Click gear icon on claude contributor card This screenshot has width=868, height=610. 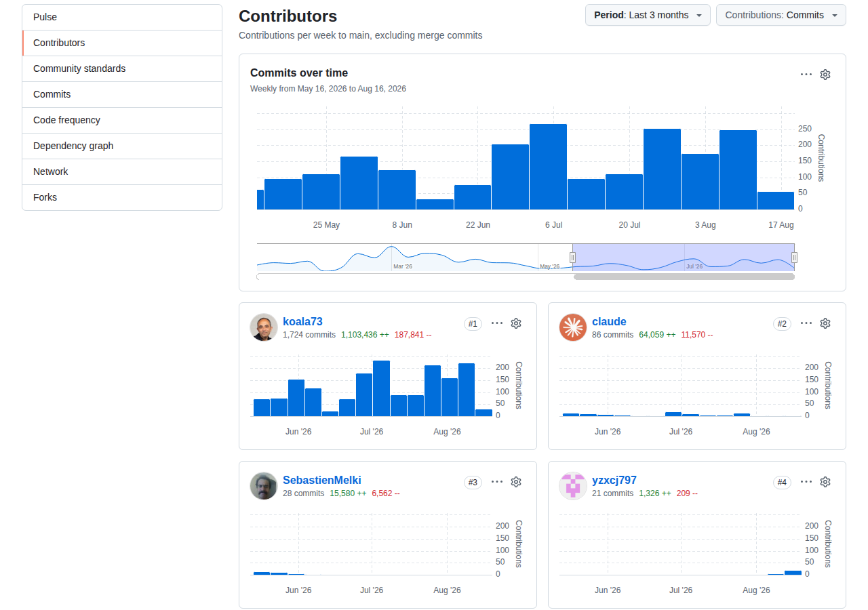point(825,323)
